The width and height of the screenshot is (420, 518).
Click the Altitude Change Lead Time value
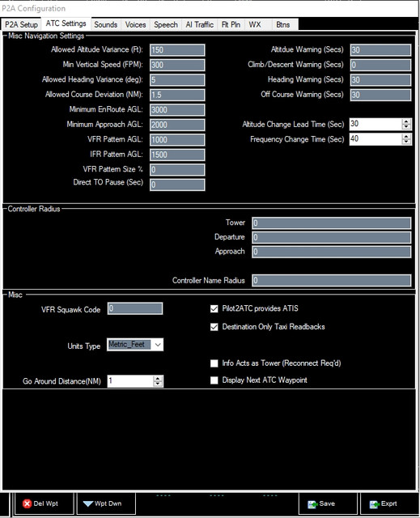pyautogui.click(x=375, y=124)
